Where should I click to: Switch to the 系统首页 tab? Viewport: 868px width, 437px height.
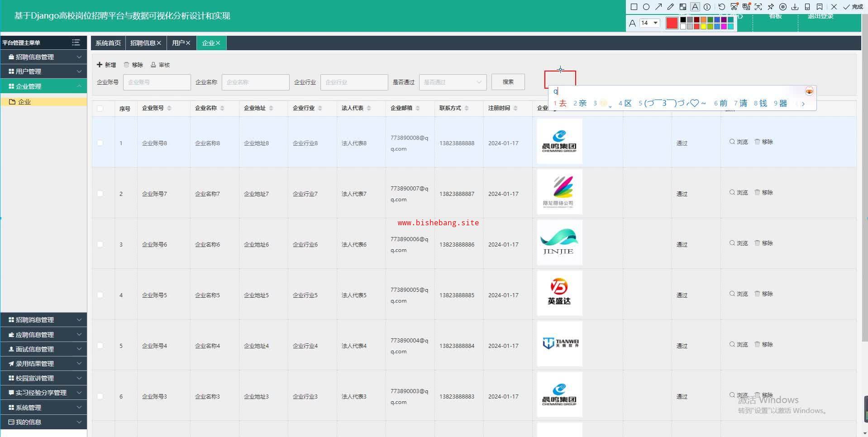[x=108, y=43]
